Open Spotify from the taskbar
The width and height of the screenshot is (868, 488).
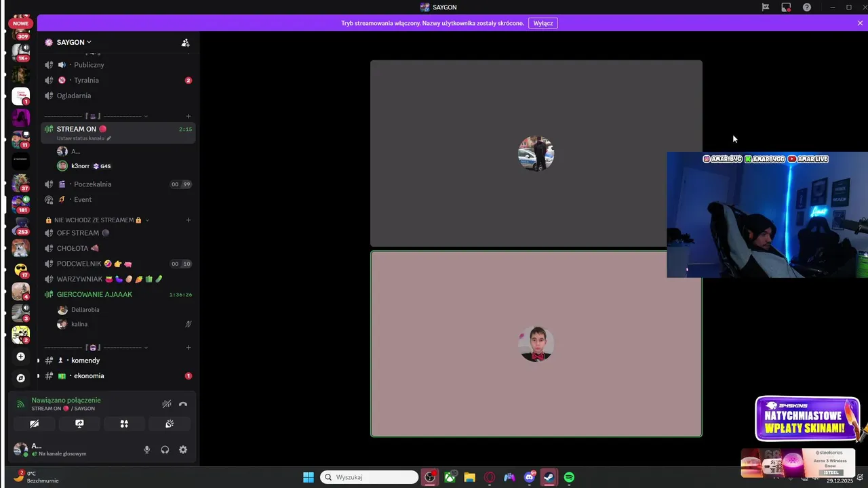tap(569, 477)
